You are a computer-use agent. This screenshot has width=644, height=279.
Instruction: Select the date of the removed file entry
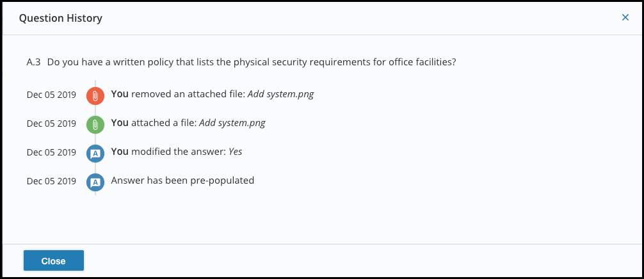[x=51, y=95]
